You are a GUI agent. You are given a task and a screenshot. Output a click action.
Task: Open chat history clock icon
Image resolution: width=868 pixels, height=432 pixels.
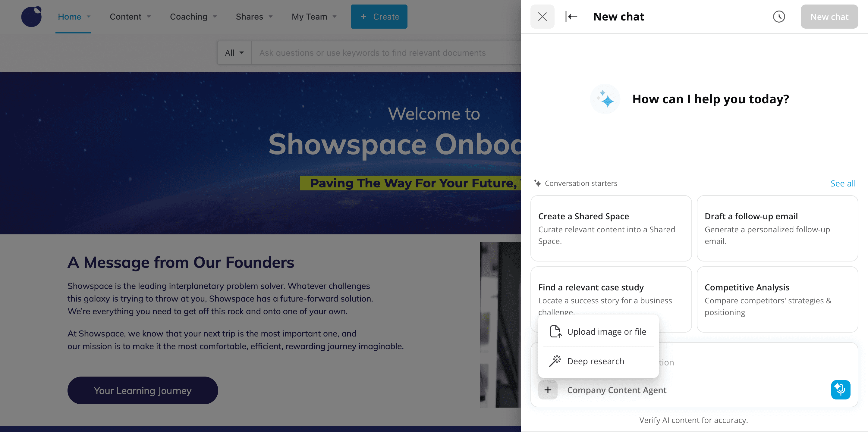[x=779, y=17]
